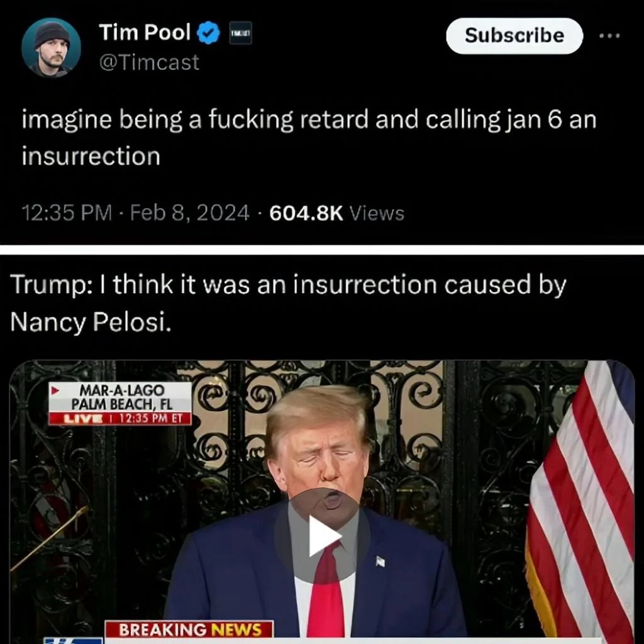Click the Mar-a-Lago Palm Beach location label
Viewport: 644px width, 644px height.
coord(120,397)
